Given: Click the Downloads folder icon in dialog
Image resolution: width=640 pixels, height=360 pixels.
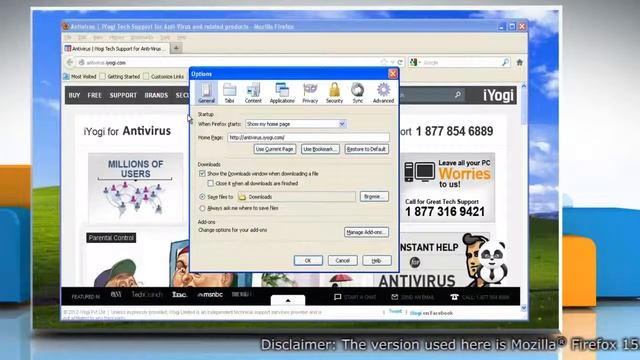Looking at the screenshot, I should (x=242, y=197).
